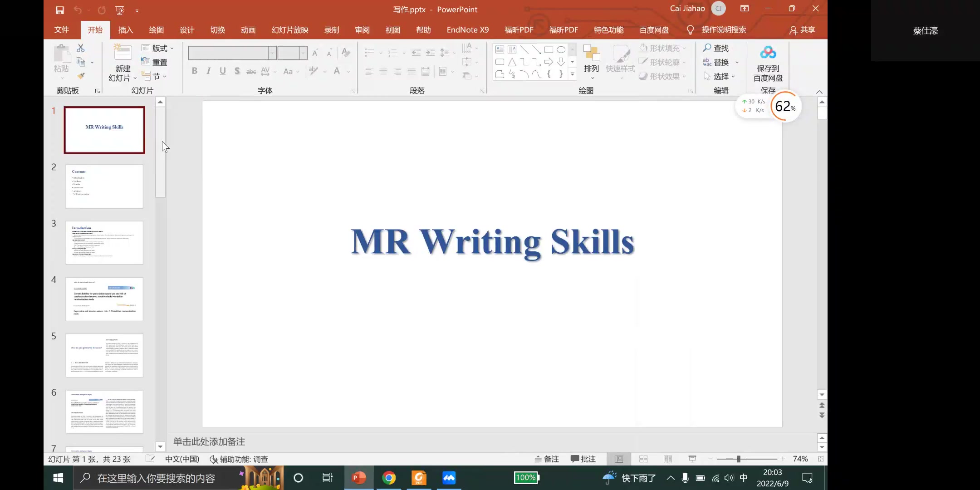This screenshot has height=490, width=980.
Task: Click zoom out minus button
Action: [x=710, y=459]
